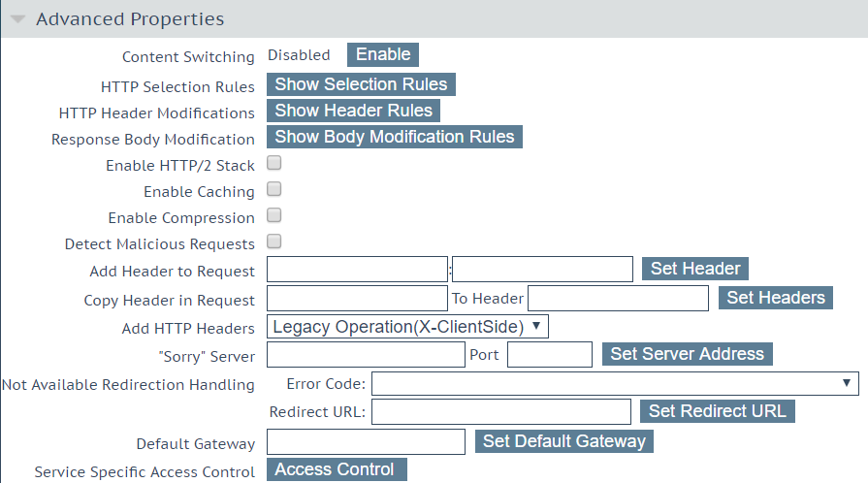Click Set Default Gateway button
Screen dimensions: 868x483
point(564,441)
